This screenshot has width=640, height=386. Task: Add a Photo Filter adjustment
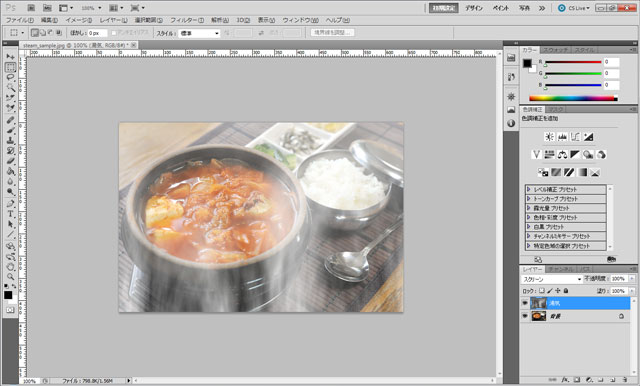coord(588,155)
